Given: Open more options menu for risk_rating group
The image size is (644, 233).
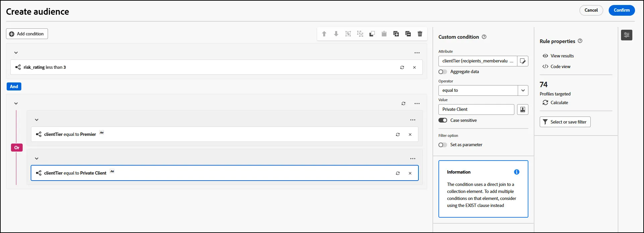Looking at the screenshot, I should click(417, 53).
